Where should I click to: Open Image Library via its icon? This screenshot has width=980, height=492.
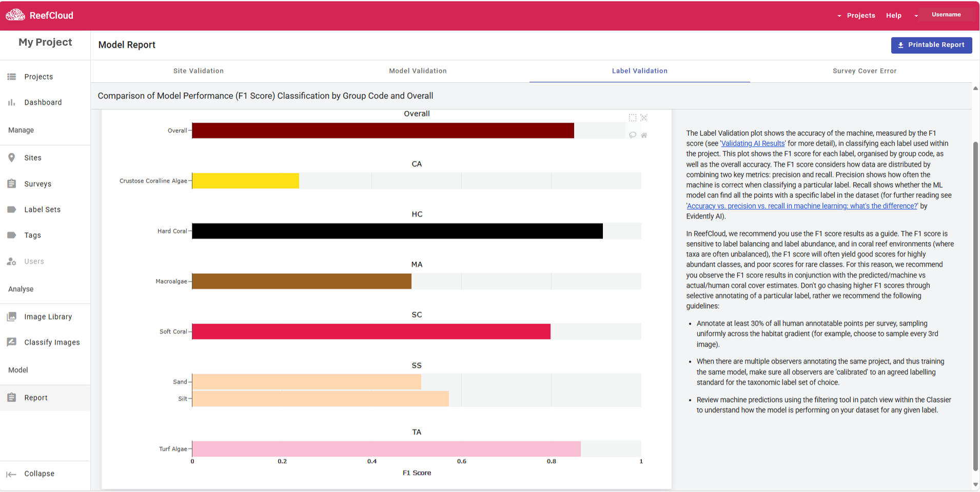tap(12, 317)
